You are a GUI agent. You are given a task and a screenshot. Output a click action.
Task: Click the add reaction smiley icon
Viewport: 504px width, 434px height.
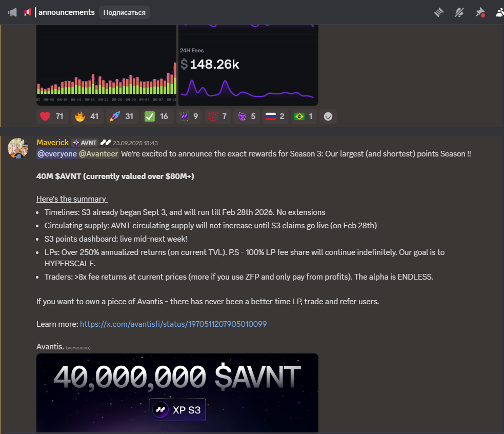click(328, 116)
